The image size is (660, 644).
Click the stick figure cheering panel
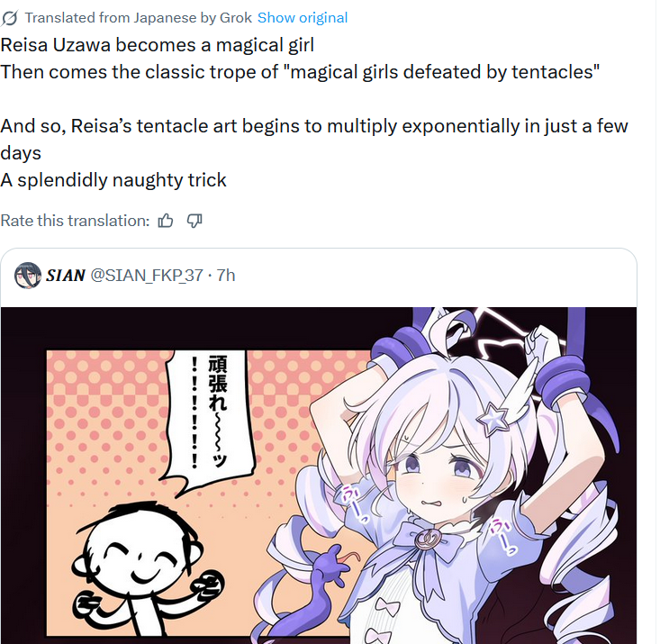coord(148,568)
